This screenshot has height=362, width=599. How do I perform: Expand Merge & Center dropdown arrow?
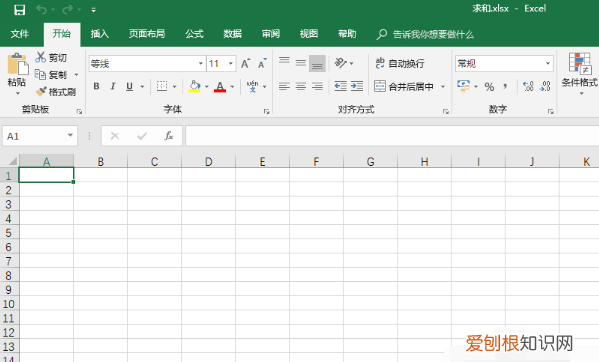pos(443,87)
